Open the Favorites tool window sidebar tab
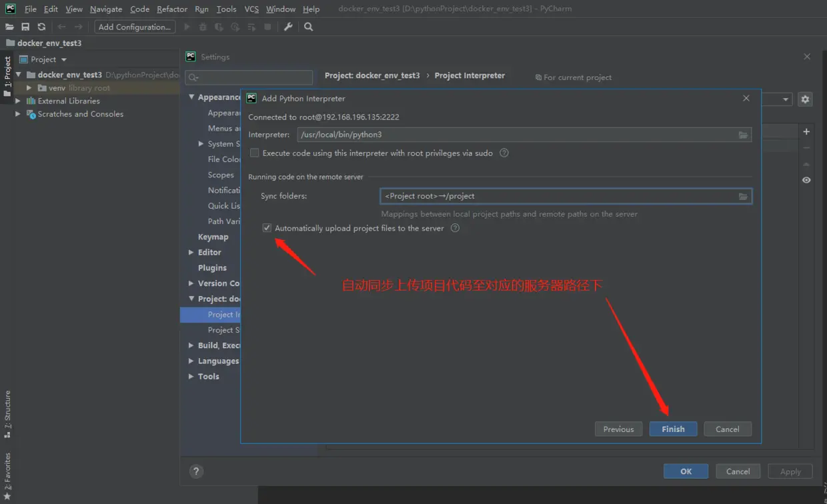The image size is (827, 504). [x=7, y=477]
